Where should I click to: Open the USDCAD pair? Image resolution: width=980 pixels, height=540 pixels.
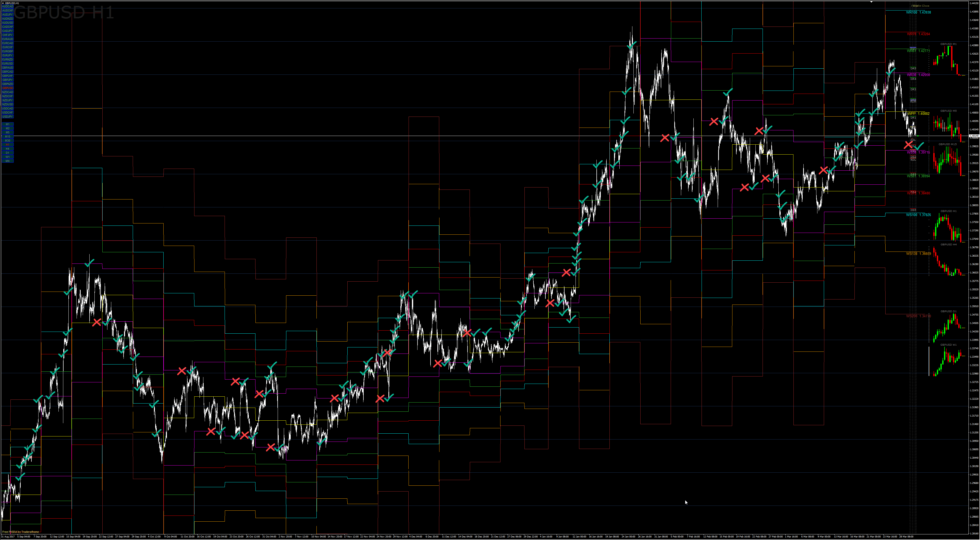pos(8,109)
